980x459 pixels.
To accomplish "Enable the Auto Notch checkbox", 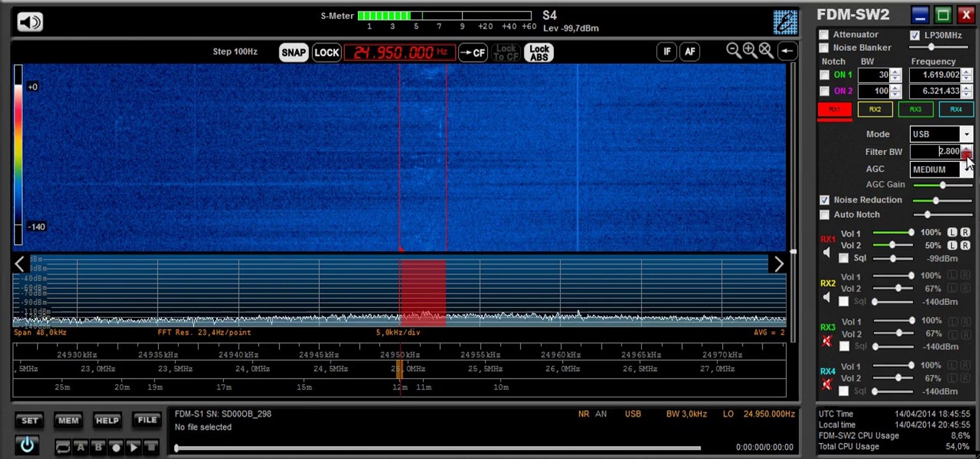I will (824, 215).
